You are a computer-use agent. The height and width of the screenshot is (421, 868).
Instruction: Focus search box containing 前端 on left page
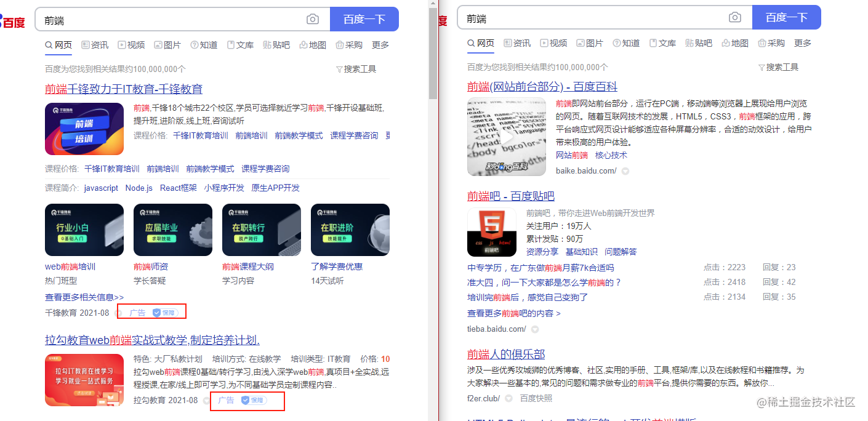[182, 20]
